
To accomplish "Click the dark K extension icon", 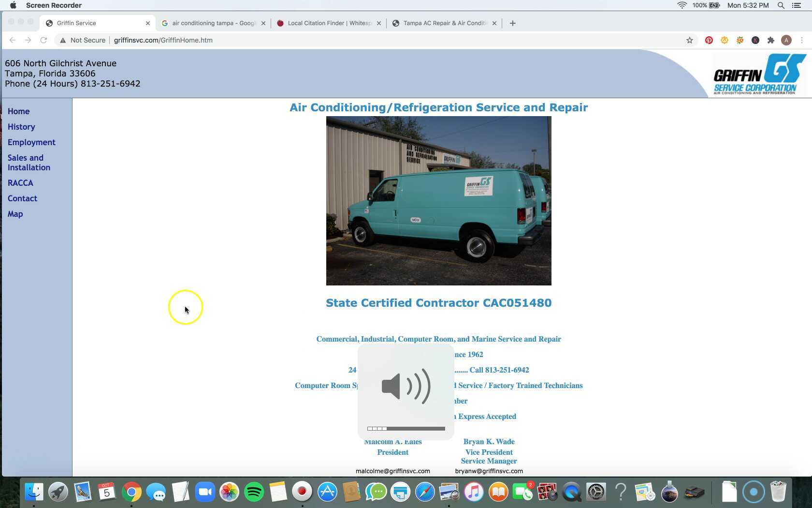I will click(755, 40).
